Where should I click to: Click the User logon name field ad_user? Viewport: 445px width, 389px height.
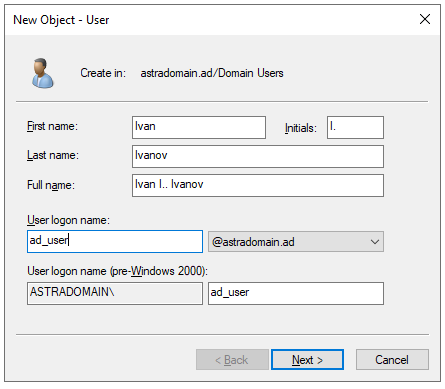click(x=115, y=241)
